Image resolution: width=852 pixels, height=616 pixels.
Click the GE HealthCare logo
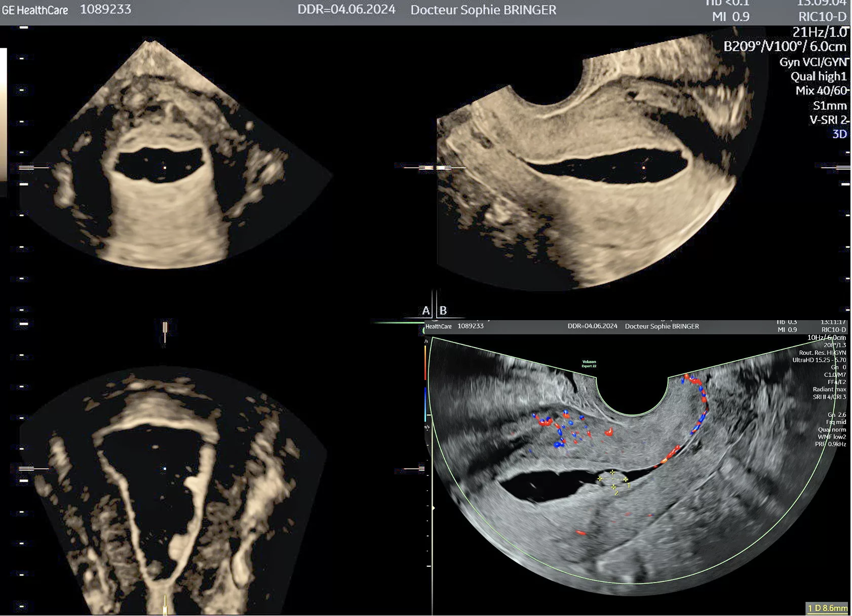pos(35,10)
